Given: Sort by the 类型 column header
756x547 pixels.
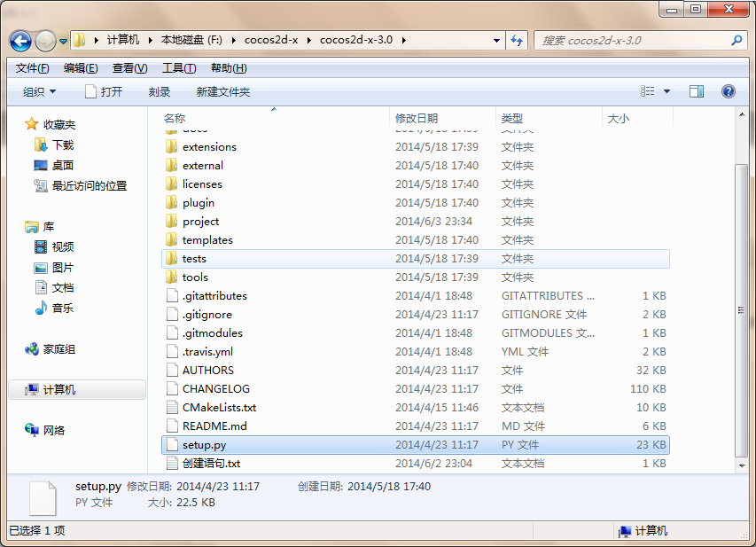Looking at the screenshot, I should pos(512,119).
